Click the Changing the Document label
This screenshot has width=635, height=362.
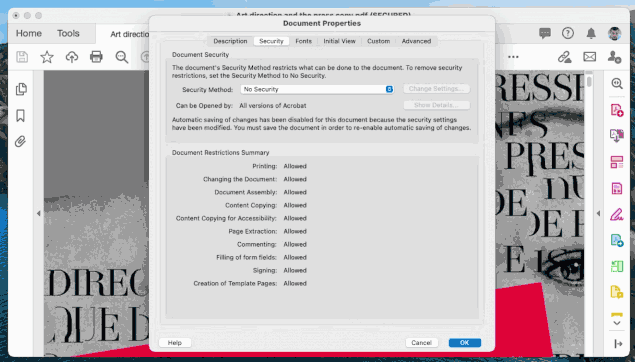coord(240,179)
